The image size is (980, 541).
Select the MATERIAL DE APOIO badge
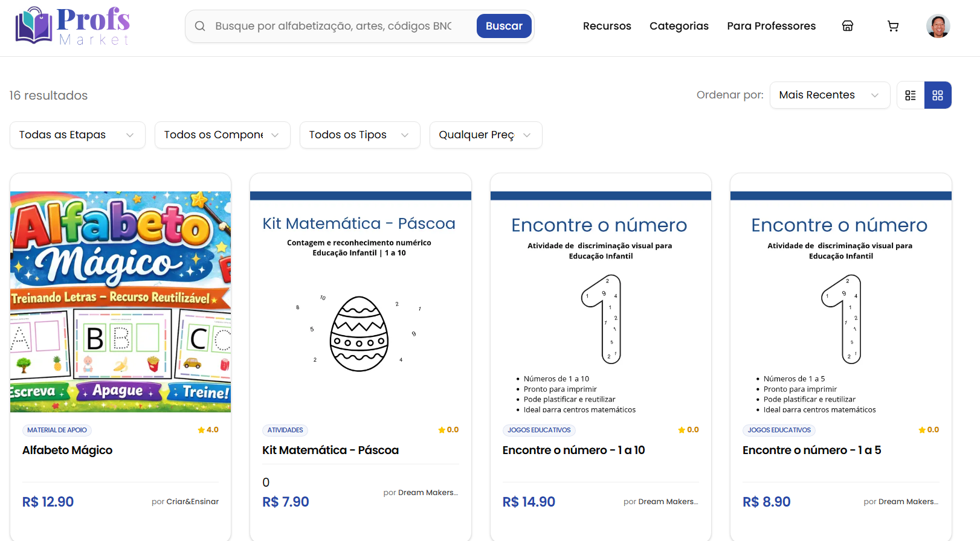(57, 430)
